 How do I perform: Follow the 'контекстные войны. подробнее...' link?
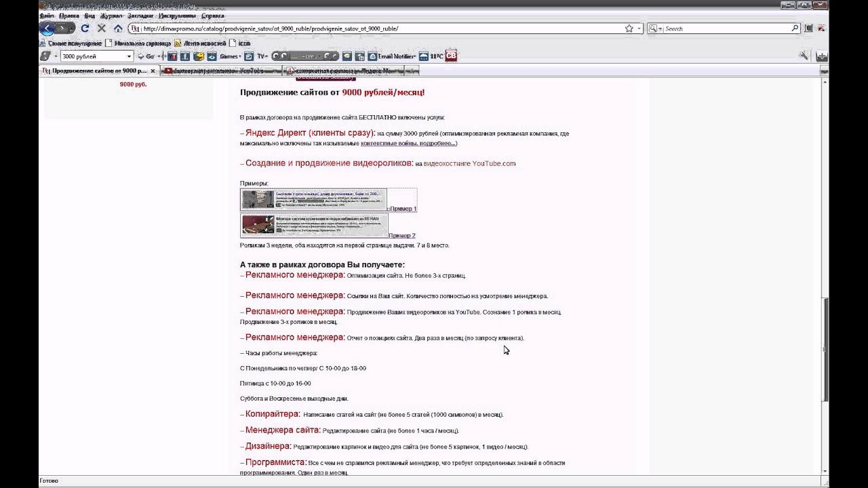(x=408, y=143)
